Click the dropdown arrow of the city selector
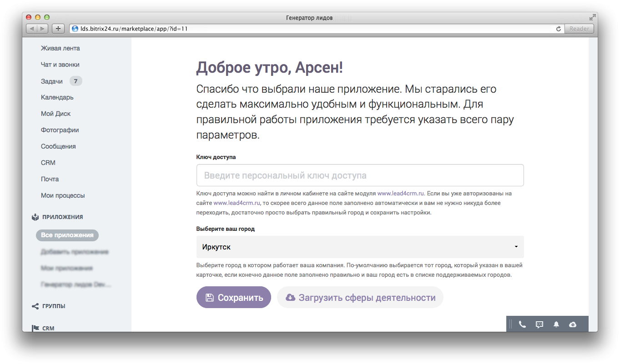Viewport: 620px width, 364px height. point(516,247)
